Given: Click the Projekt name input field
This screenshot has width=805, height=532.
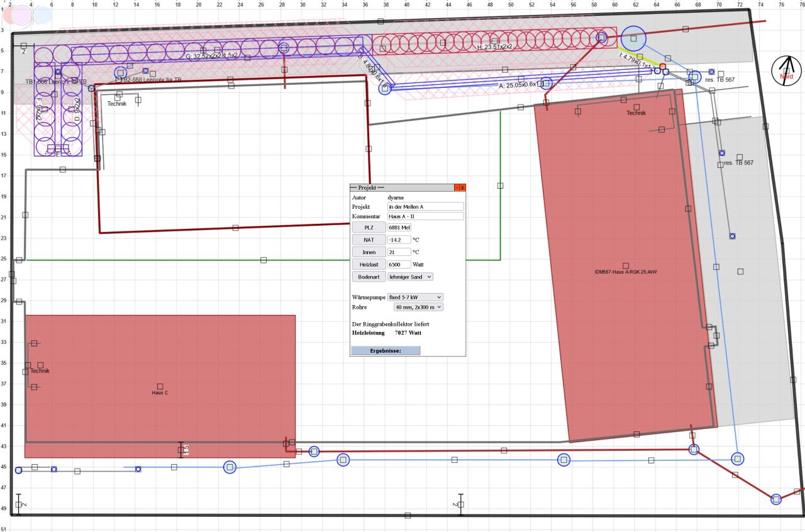Looking at the screenshot, I should (425, 206).
